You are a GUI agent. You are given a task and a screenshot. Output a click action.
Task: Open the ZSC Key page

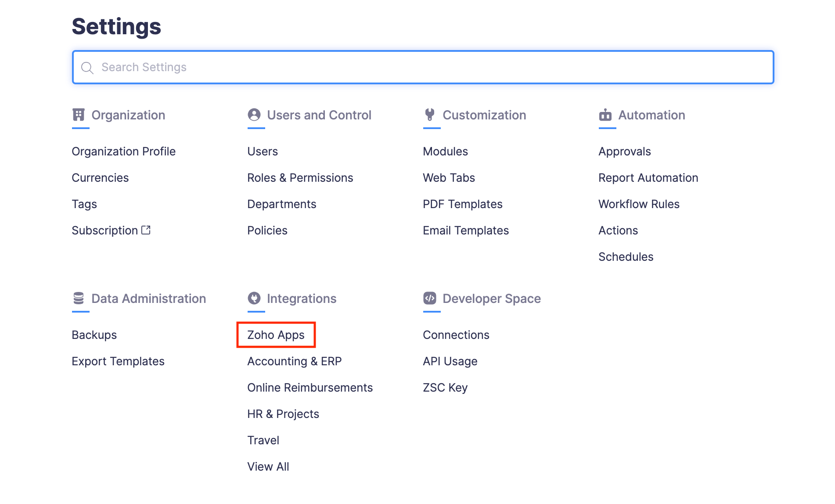point(445,387)
